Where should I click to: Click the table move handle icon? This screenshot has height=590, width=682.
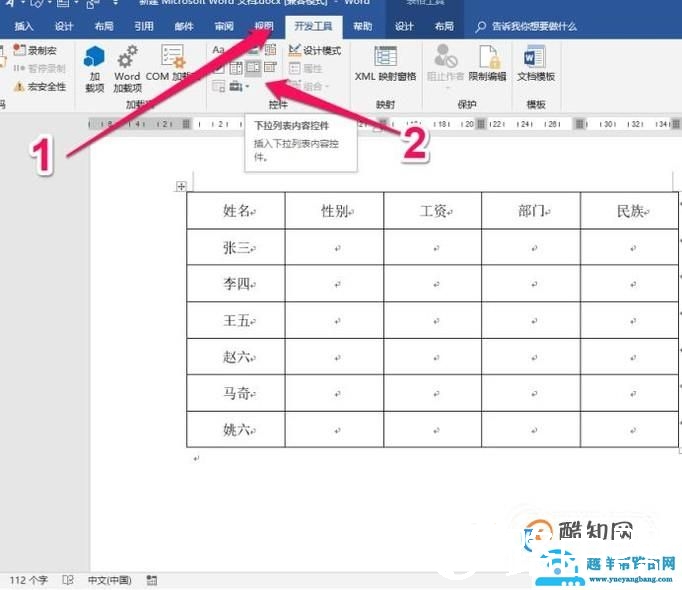[181, 186]
